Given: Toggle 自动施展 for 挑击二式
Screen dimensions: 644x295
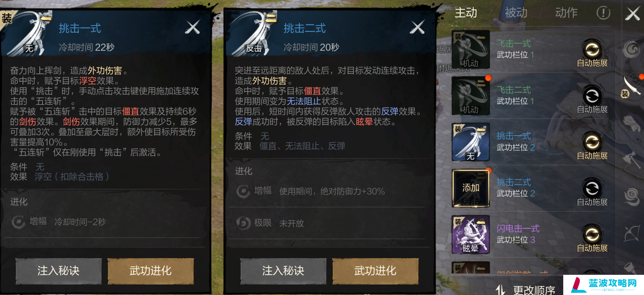Looking at the screenshot, I should pyautogui.click(x=592, y=192).
